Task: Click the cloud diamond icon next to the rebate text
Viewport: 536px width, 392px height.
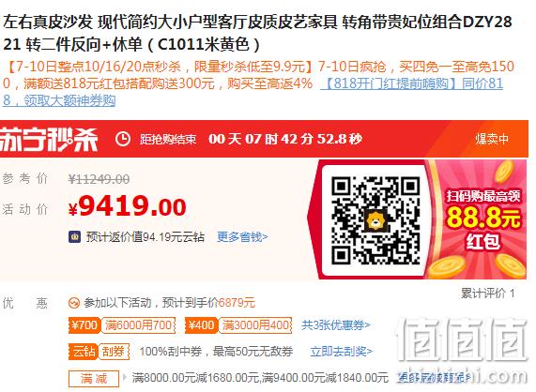Action: pos(74,236)
